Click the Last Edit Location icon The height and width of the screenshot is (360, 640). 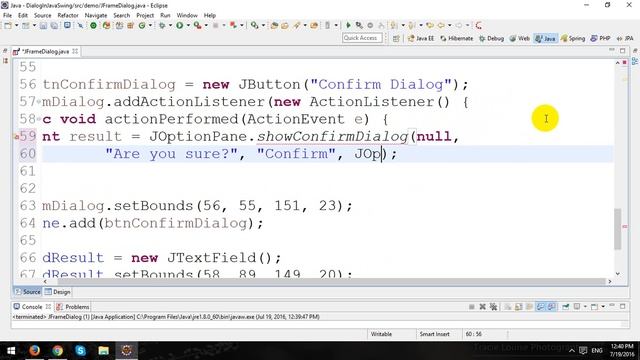430,25
